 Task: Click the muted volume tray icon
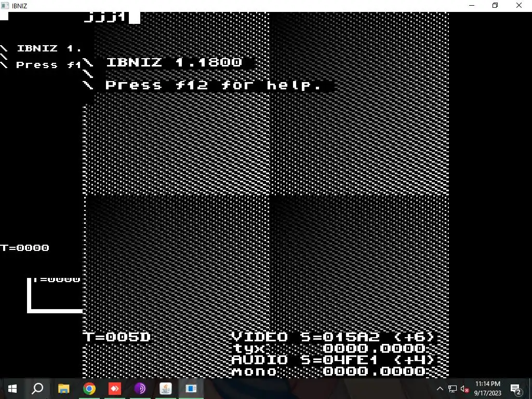[464, 389]
